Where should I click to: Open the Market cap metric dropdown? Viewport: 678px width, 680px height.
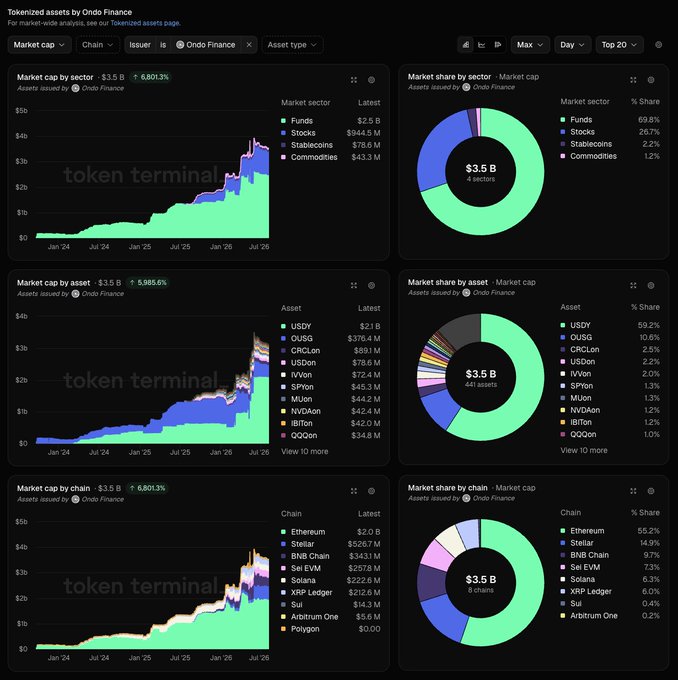[x=39, y=45]
